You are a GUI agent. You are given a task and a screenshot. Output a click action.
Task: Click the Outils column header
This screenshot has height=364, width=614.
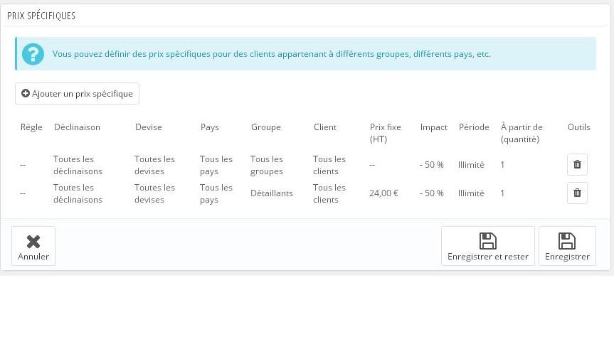point(578,127)
